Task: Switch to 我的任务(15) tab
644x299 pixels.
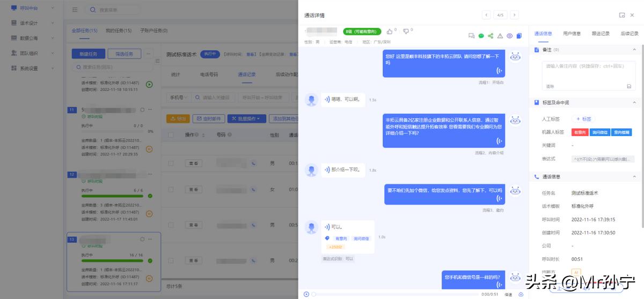Action: (x=119, y=31)
